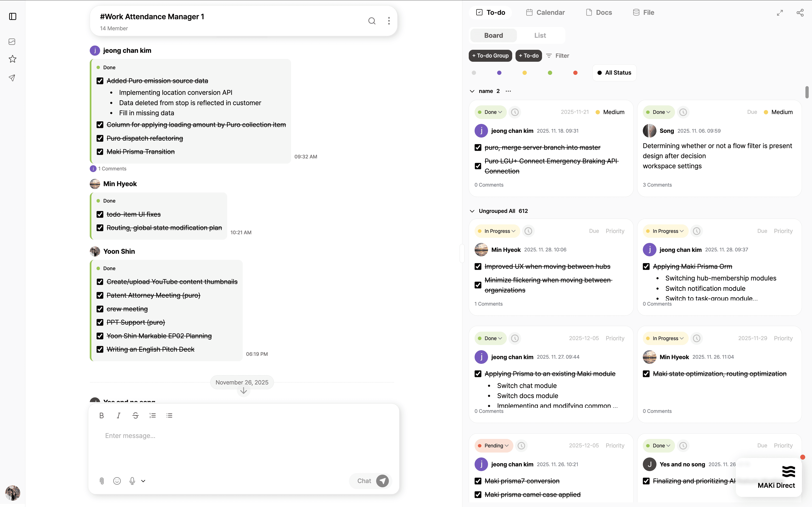Uncheck the 'crew meeting' checkbox

pos(100,309)
